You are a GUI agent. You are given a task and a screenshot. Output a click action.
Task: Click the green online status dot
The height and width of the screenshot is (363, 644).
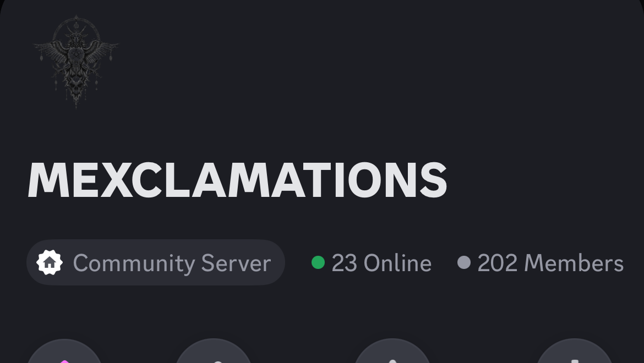[x=318, y=262]
